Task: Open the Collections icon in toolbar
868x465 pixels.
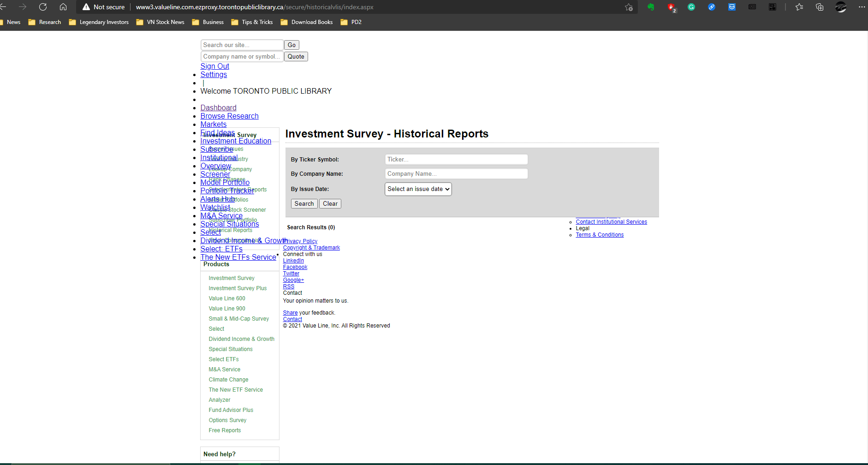Action: click(820, 7)
